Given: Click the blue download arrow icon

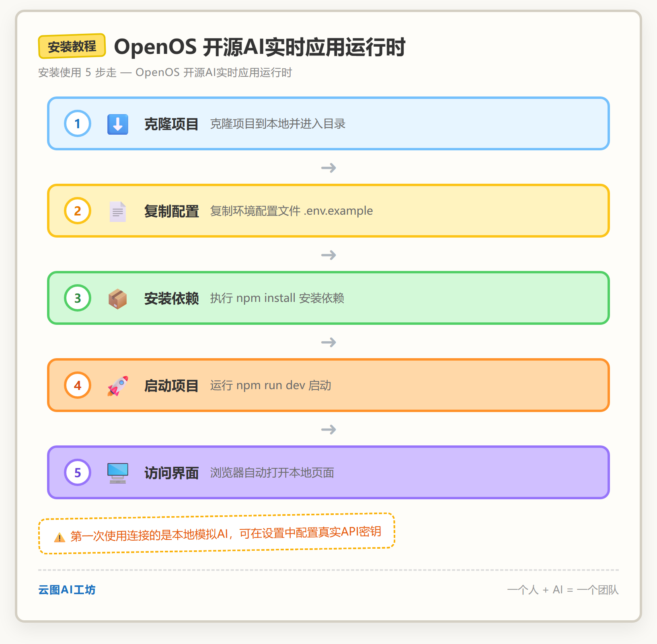Looking at the screenshot, I should tap(118, 124).
